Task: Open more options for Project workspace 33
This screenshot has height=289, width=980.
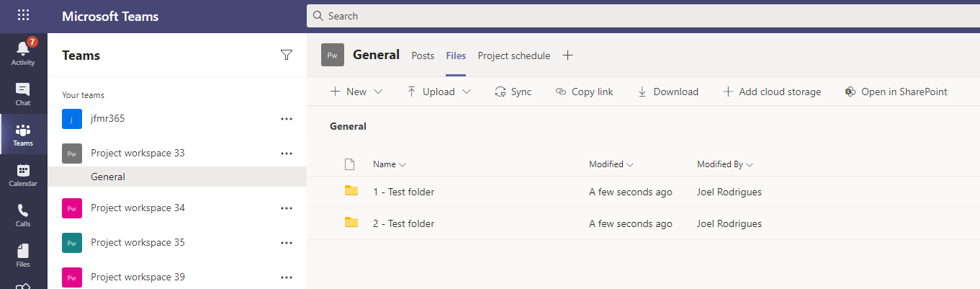Action: 287,153
